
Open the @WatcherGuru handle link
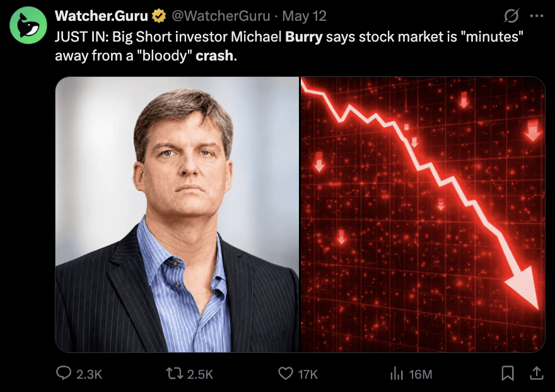click(221, 16)
